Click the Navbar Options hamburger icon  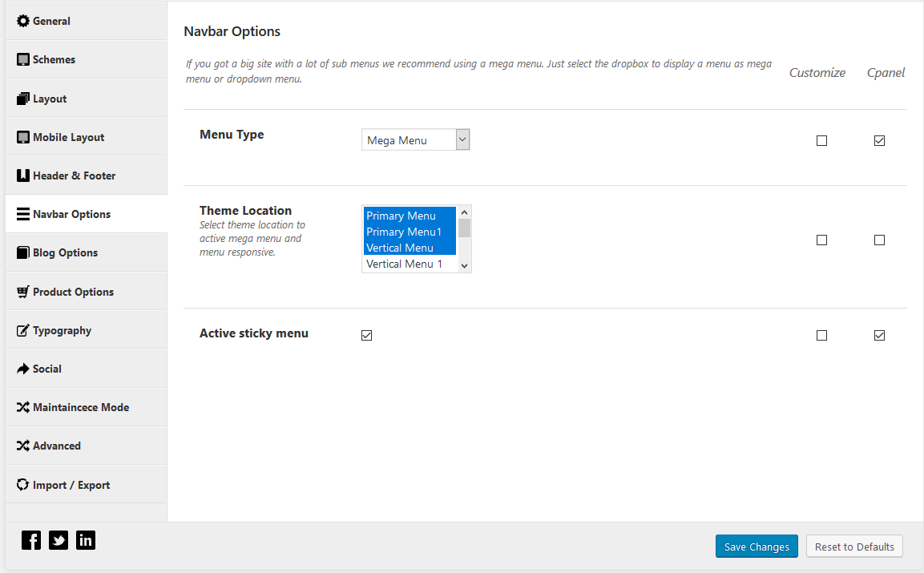(x=23, y=214)
